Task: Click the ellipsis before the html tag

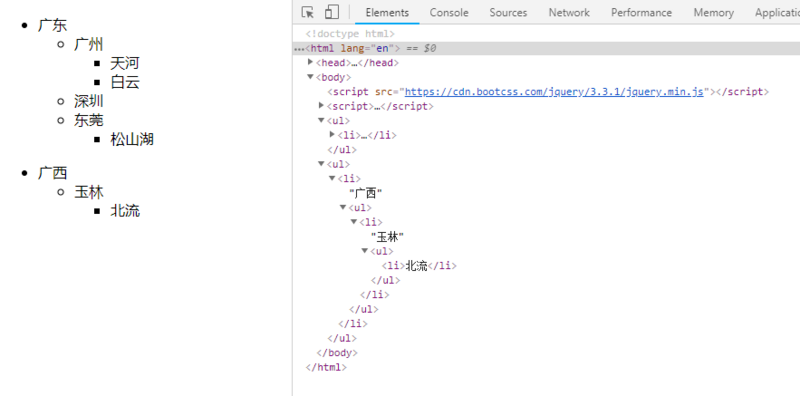Action: point(299,49)
